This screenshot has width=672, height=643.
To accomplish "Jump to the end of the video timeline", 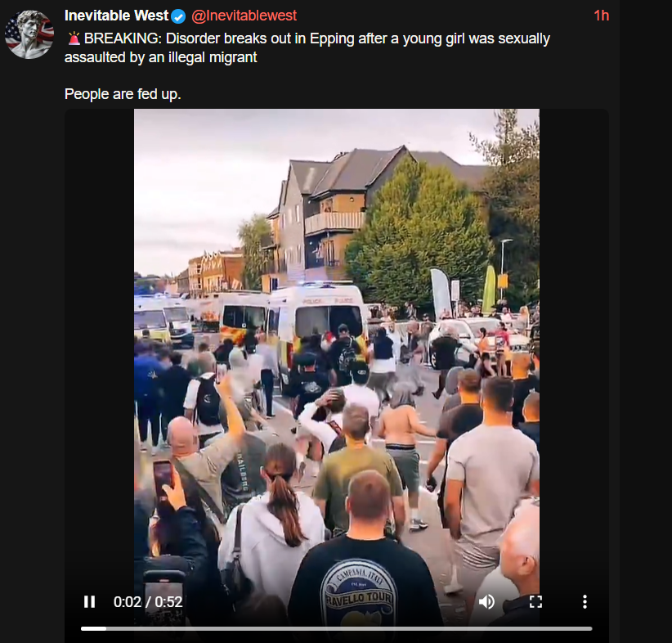I will pos(591,628).
